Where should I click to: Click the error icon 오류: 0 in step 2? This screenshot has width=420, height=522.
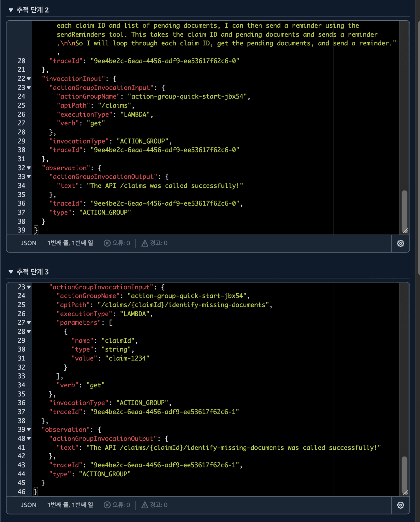tap(107, 243)
